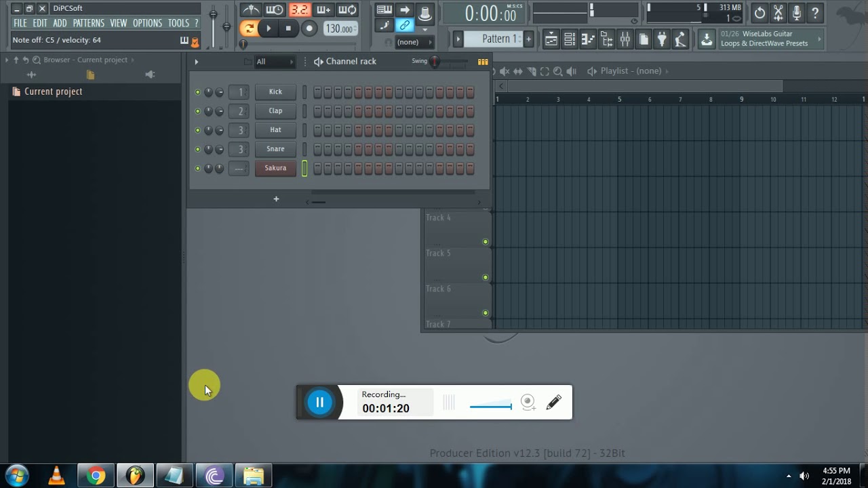Open the recorder's pencil annotation tool

tap(553, 402)
